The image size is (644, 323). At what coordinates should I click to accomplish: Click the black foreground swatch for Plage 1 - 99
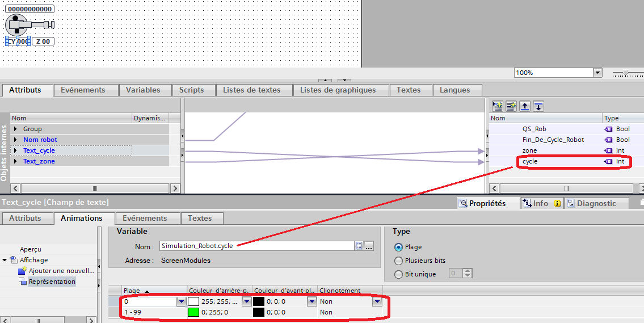(x=259, y=312)
